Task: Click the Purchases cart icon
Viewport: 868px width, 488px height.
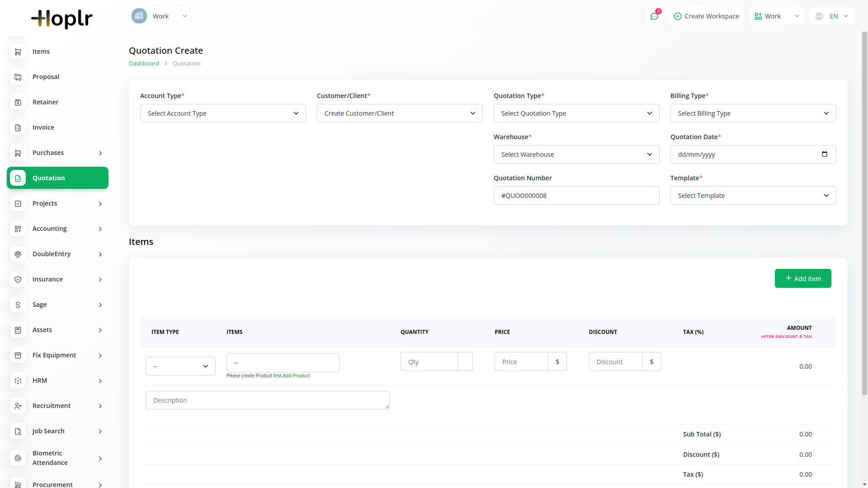Action: 18,153
